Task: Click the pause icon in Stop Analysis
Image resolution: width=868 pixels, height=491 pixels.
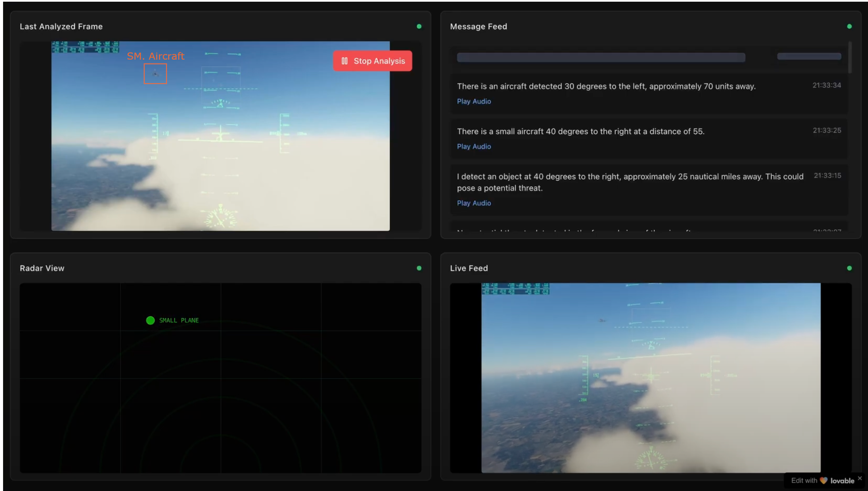Action: [344, 61]
